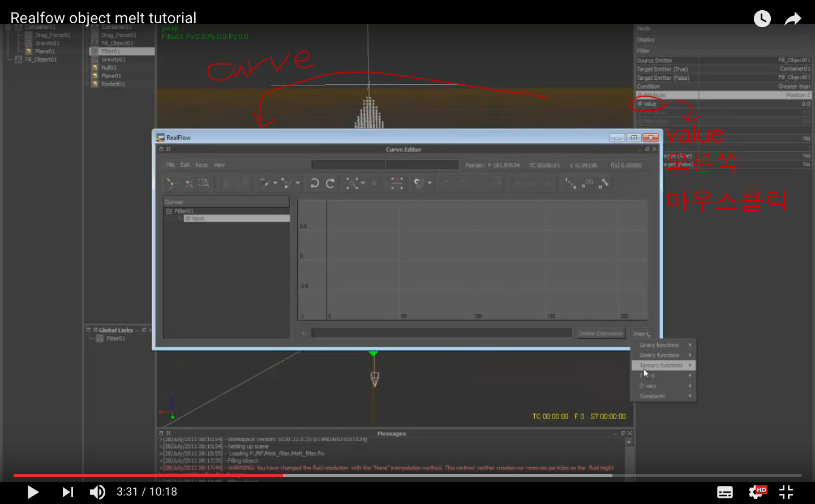
Task: Click the Watch Later clock icon
Action: pyautogui.click(x=762, y=19)
